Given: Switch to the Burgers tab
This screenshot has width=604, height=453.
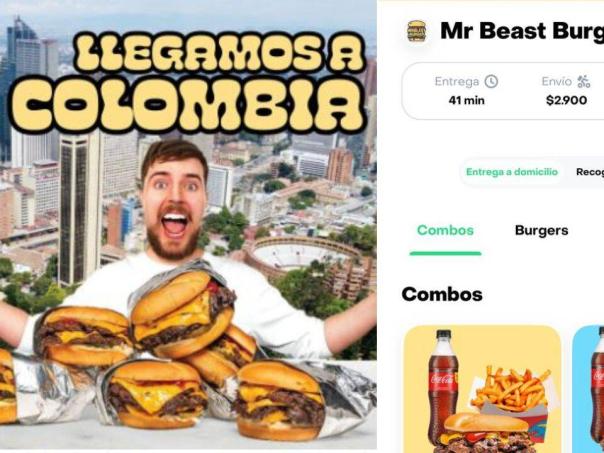Looking at the screenshot, I should point(541,230).
